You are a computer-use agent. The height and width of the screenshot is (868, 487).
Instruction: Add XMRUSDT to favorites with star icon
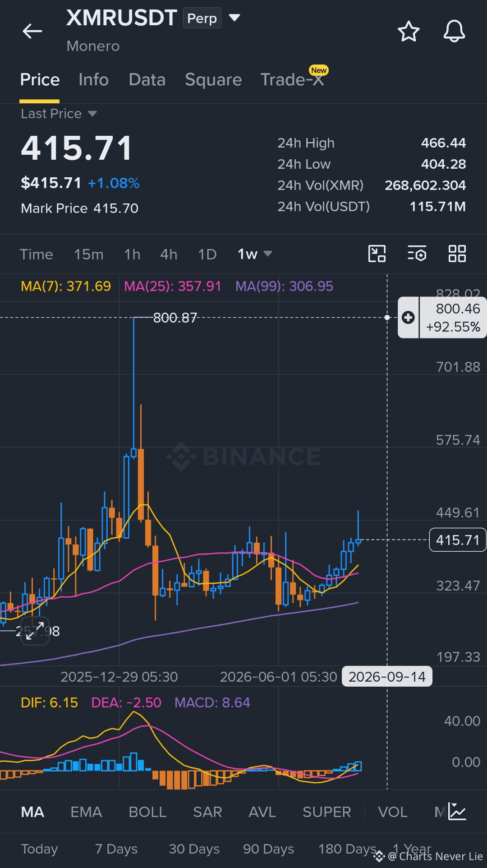[x=409, y=31]
